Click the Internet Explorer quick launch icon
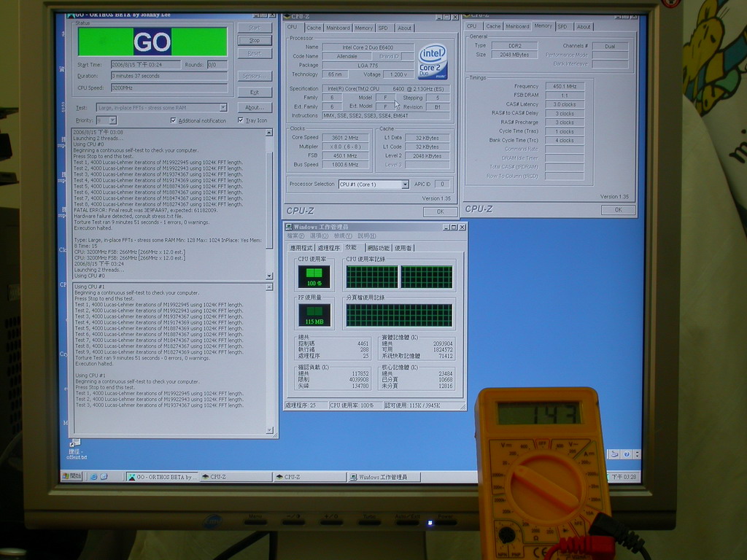 tap(94, 476)
